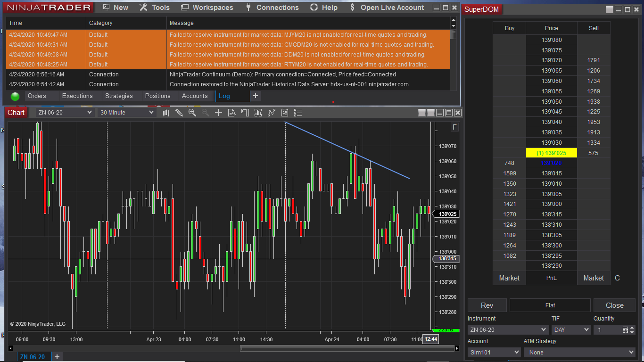Click the C cancel button beside Market
This screenshot has height=362, width=644.
(618, 278)
